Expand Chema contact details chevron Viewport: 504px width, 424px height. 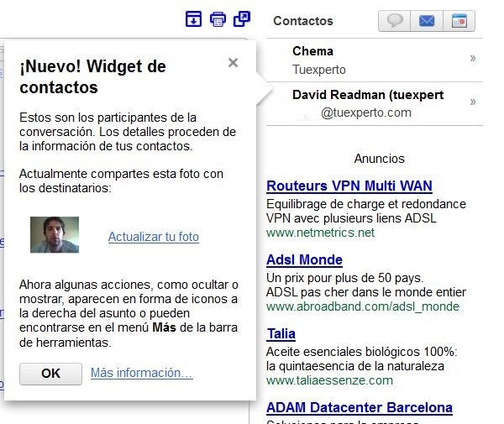click(472, 59)
